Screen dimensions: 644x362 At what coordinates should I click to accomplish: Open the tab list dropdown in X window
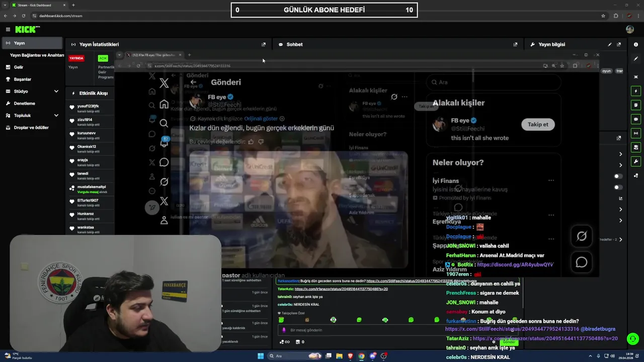119,55
